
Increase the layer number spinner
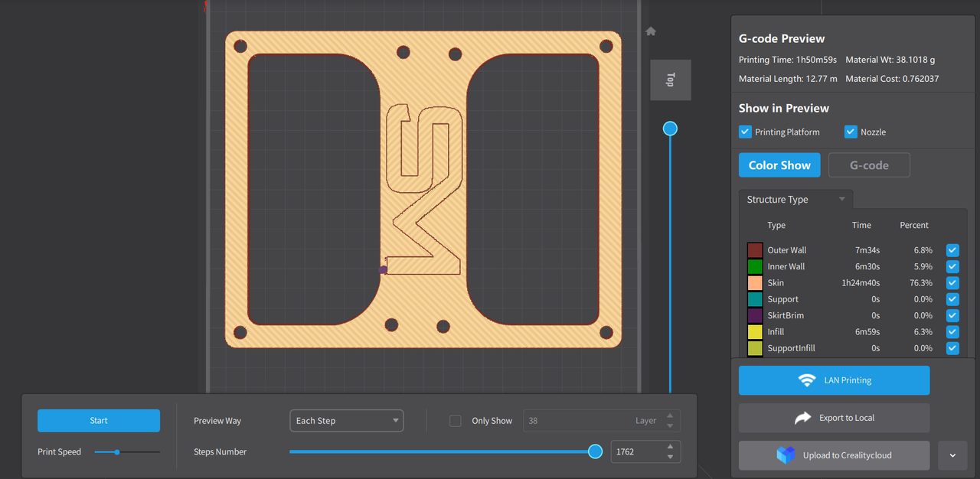670,415
